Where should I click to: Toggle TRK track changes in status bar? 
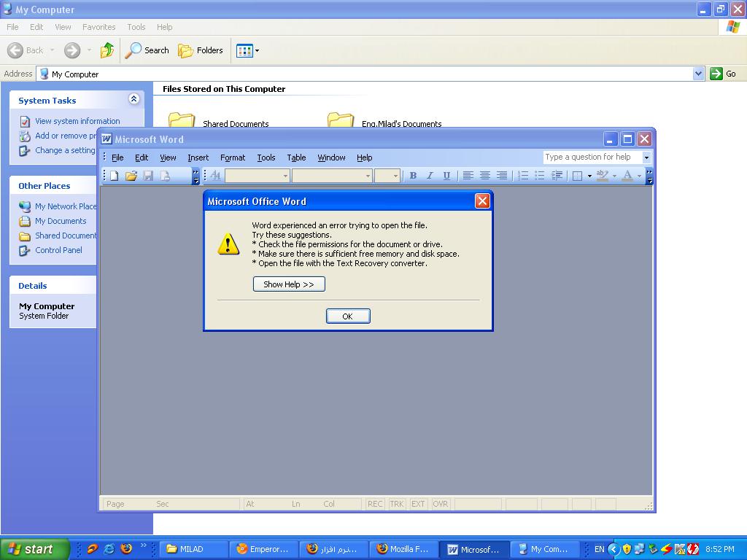point(396,504)
